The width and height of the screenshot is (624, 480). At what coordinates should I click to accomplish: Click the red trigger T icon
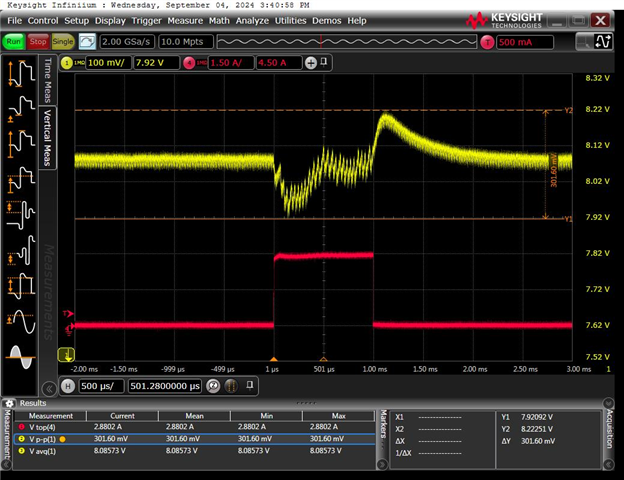click(487, 42)
